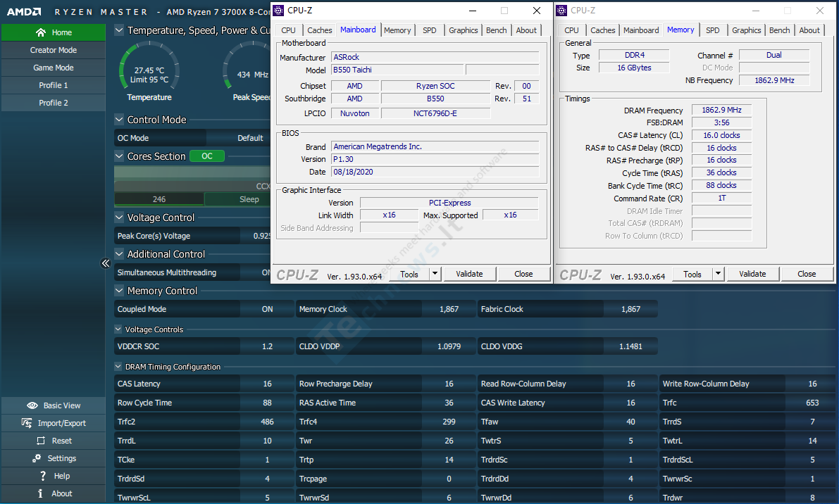Click the Memory Clock 1,867 value
Screen dimensions: 839x504
449,309
